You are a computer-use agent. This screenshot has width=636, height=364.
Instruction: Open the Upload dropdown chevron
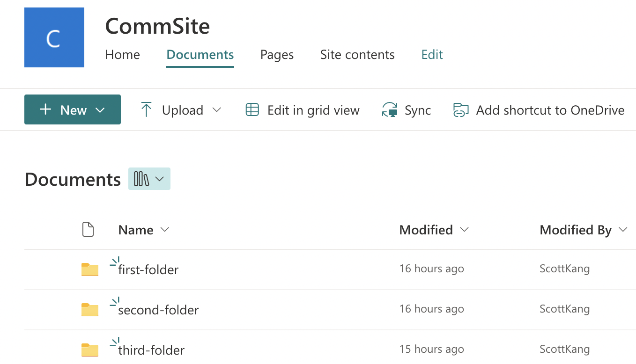[216, 110]
